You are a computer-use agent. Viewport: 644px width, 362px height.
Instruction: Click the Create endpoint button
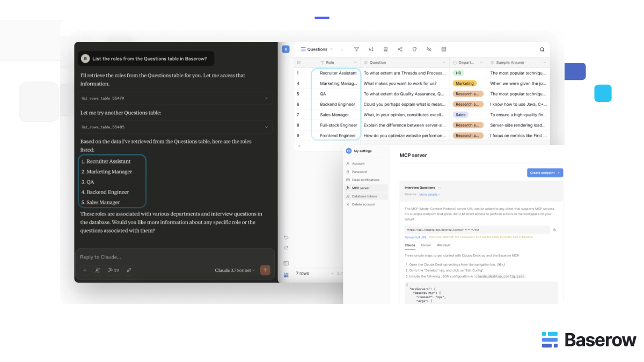tap(545, 173)
